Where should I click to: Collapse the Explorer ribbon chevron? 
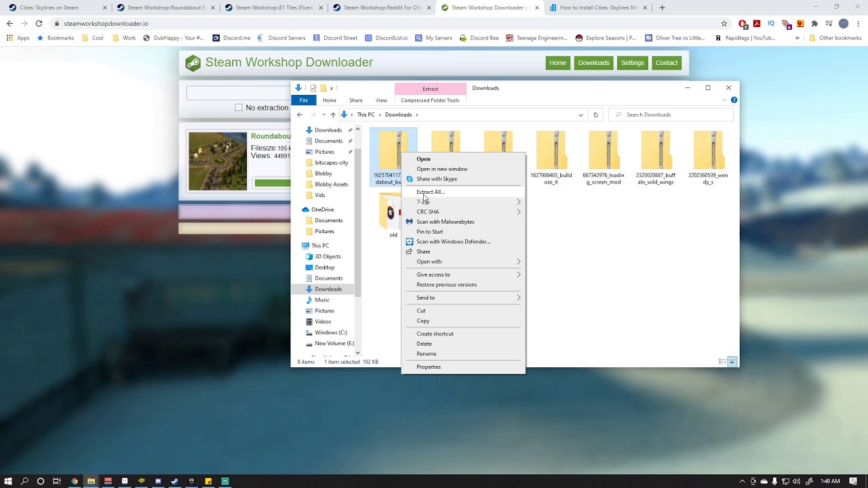point(724,100)
